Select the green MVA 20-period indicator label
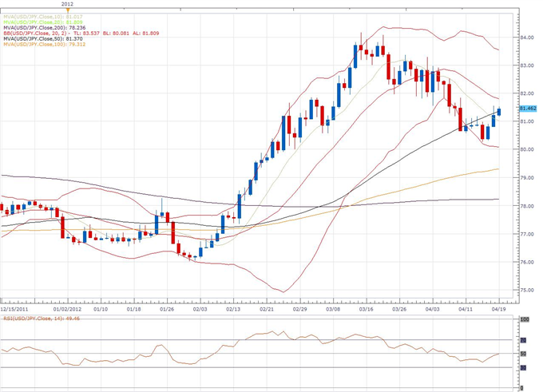The width and height of the screenshot is (543, 392). click(36, 22)
